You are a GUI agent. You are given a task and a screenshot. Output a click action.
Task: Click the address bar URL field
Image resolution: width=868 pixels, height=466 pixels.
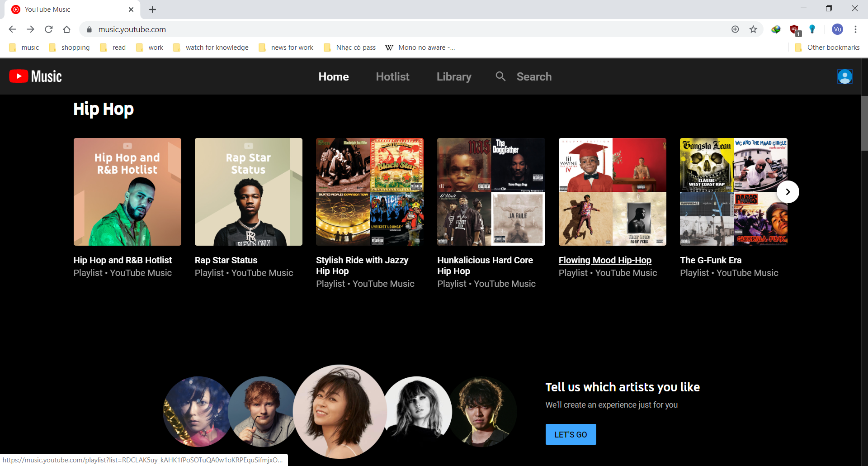pyautogui.click(x=407, y=29)
